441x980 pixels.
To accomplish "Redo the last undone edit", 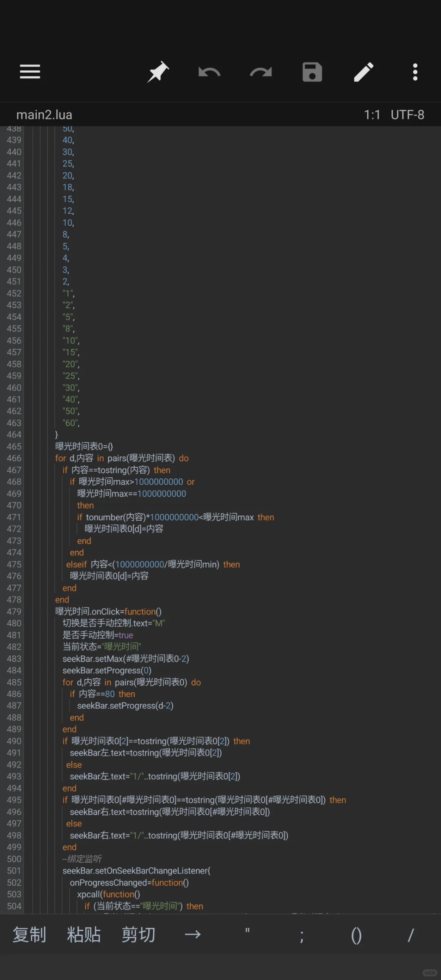I will pos(261,72).
